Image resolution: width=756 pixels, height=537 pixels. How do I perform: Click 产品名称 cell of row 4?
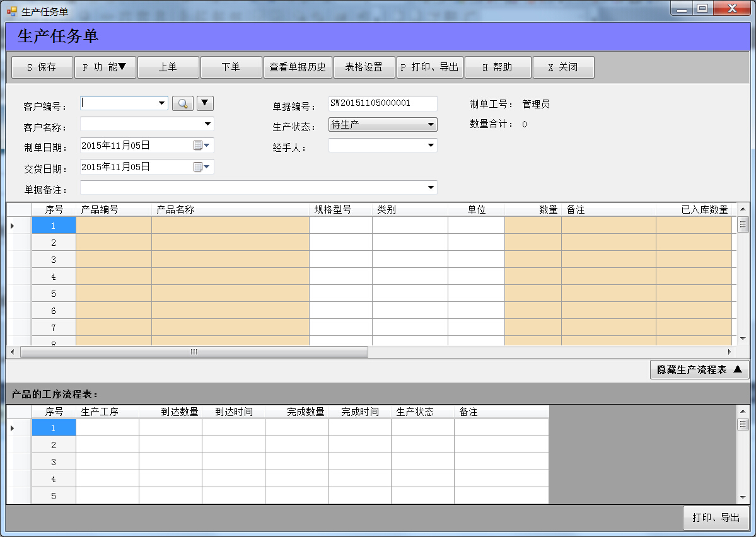tap(231, 277)
